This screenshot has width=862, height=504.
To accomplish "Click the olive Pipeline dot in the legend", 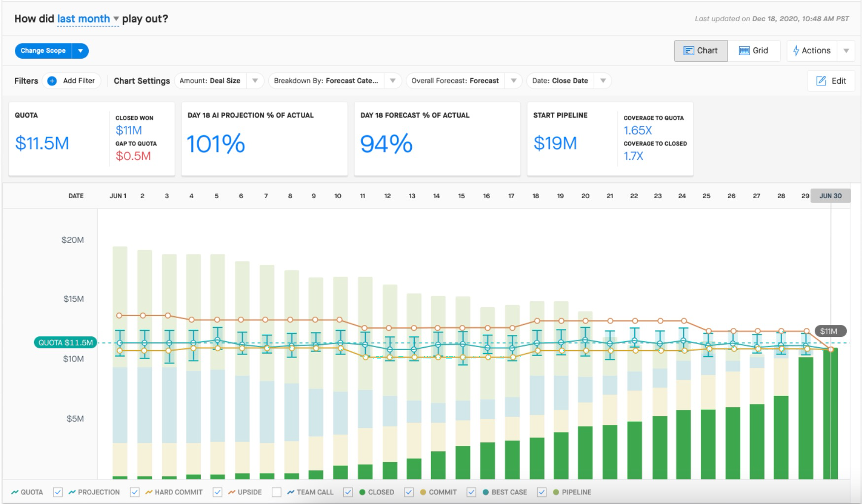I will [556, 492].
